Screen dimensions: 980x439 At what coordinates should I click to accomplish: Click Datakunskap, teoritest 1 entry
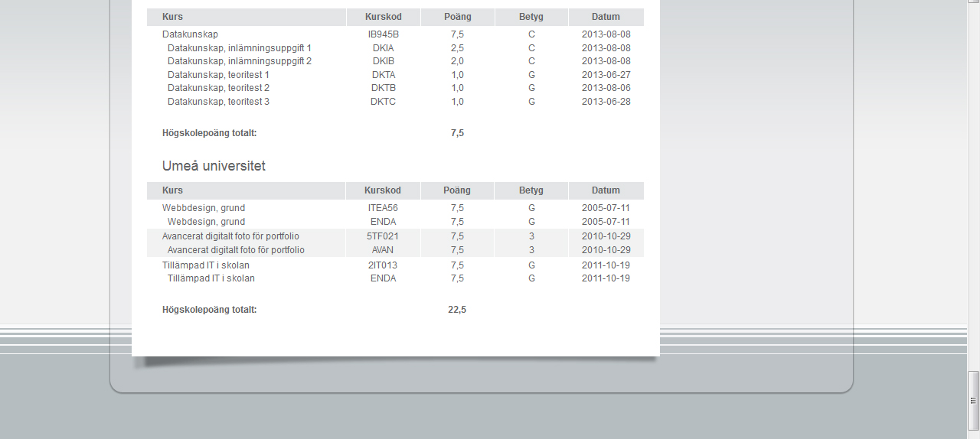tap(218, 75)
